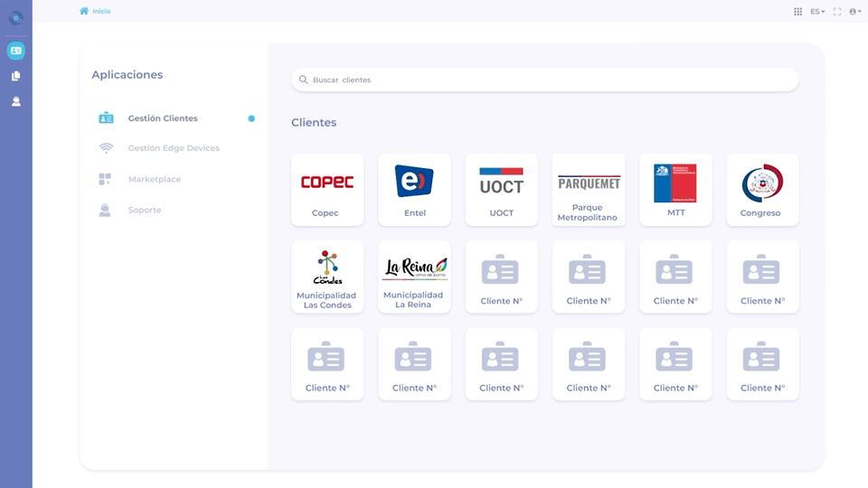Open the MTT client card
Screen dimensions: 868x488
676,190
